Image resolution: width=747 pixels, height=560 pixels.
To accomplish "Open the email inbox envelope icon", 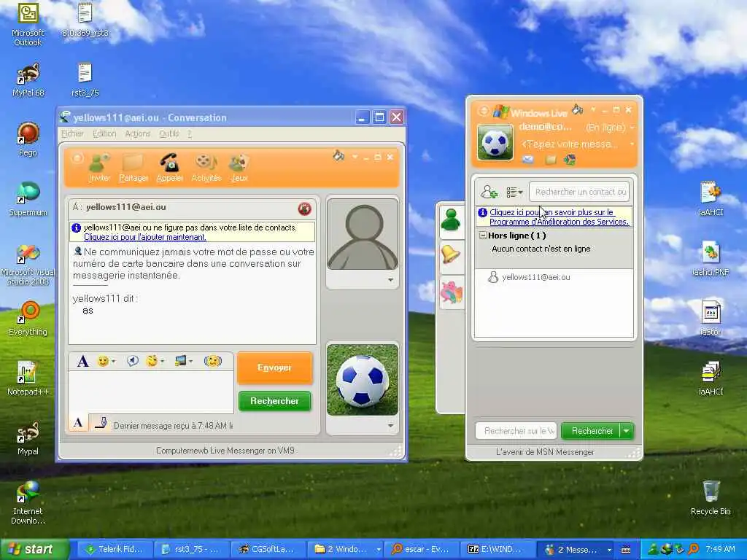I will click(x=528, y=160).
